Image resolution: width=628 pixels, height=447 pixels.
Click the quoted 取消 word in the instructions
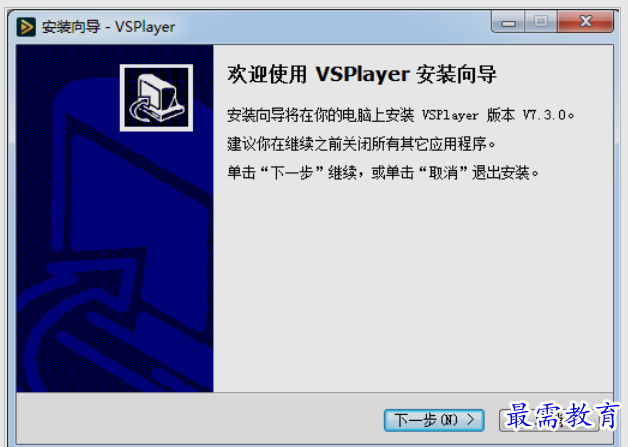(443, 173)
